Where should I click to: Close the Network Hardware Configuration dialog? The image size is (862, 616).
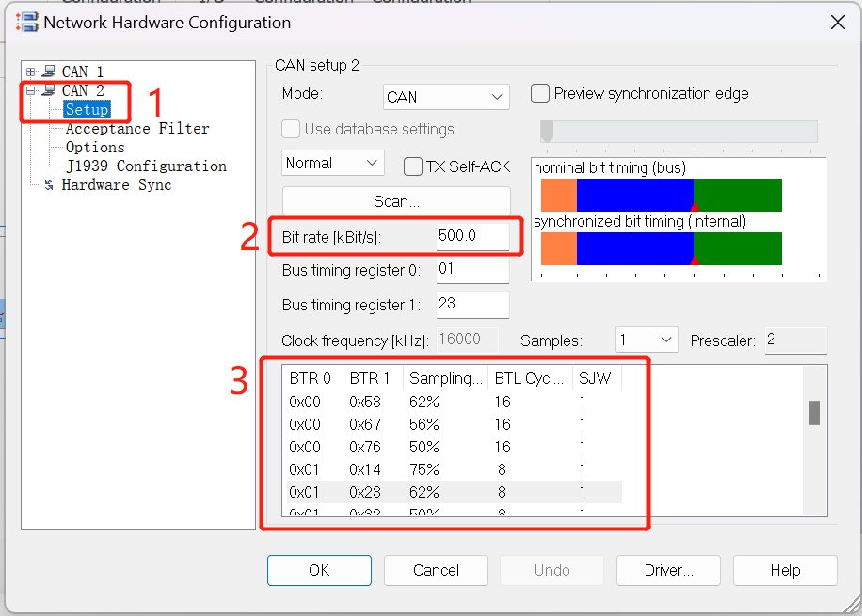point(838,23)
